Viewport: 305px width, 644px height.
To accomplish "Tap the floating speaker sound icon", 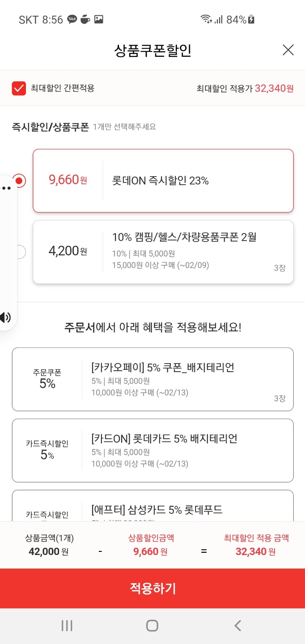I will (5, 318).
